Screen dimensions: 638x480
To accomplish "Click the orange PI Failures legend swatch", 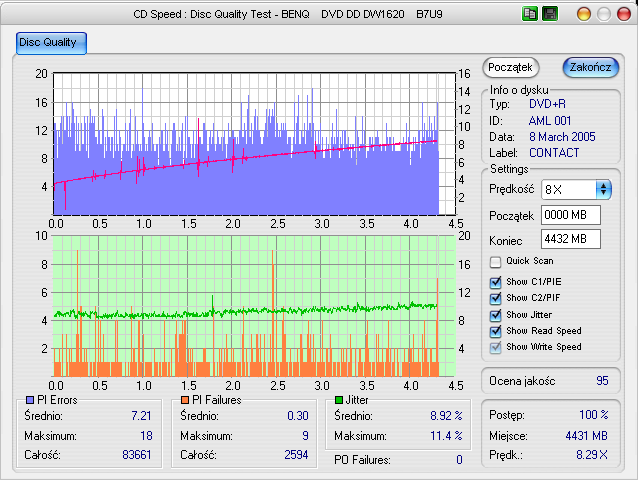I will 185,400.
